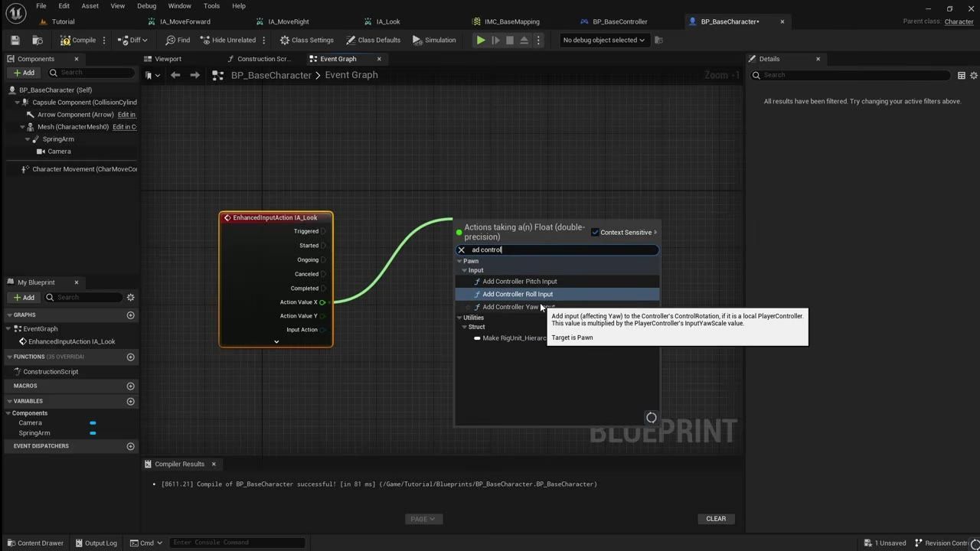Add a new function
Image resolution: width=980 pixels, height=551 pixels.
130,357
